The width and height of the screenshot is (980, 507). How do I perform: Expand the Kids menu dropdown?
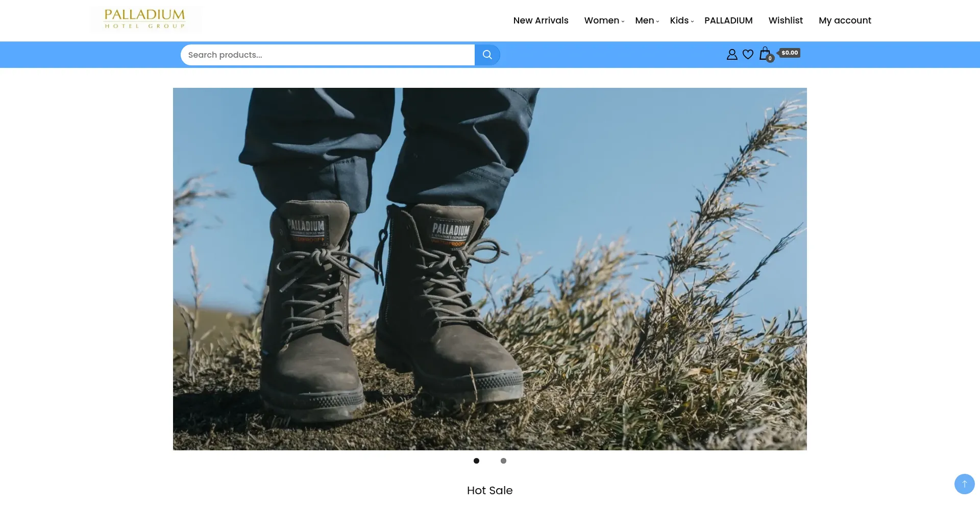pyautogui.click(x=681, y=20)
